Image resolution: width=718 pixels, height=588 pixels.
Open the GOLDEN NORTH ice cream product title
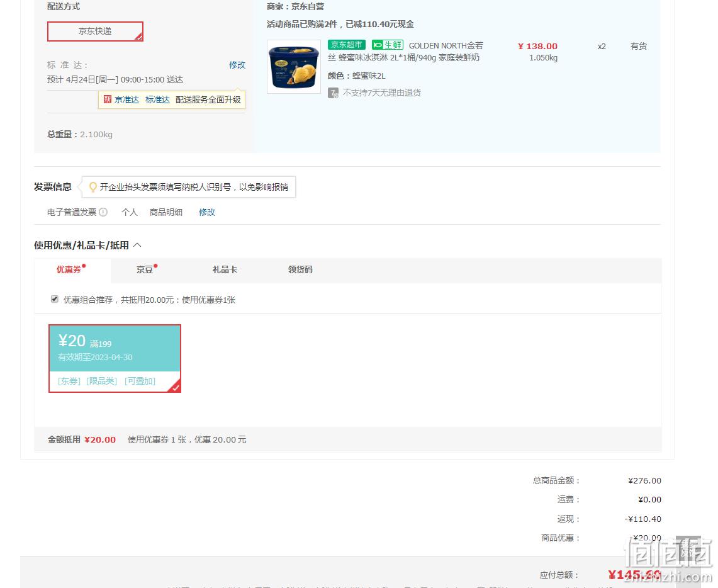pos(405,51)
